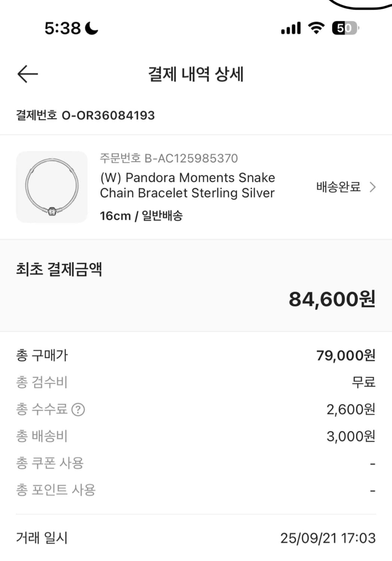392x561 pixels.
Task: Tap the 총 구매가 79,000원 amount
Action: (x=345, y=355)
